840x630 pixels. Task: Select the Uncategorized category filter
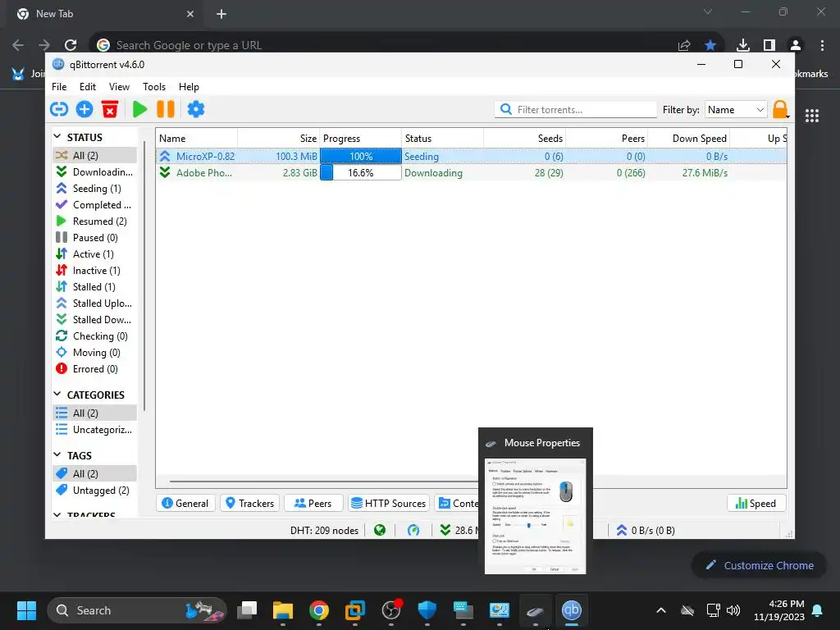click(95, 430)
